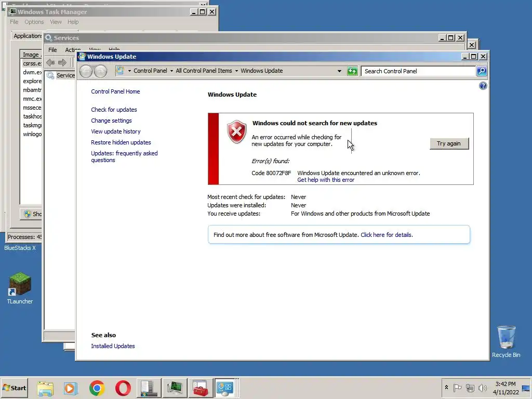Screen dimensions: 532x399
Task: Click the Control Panel taskbar button
Action: click(x=225, y=388)
